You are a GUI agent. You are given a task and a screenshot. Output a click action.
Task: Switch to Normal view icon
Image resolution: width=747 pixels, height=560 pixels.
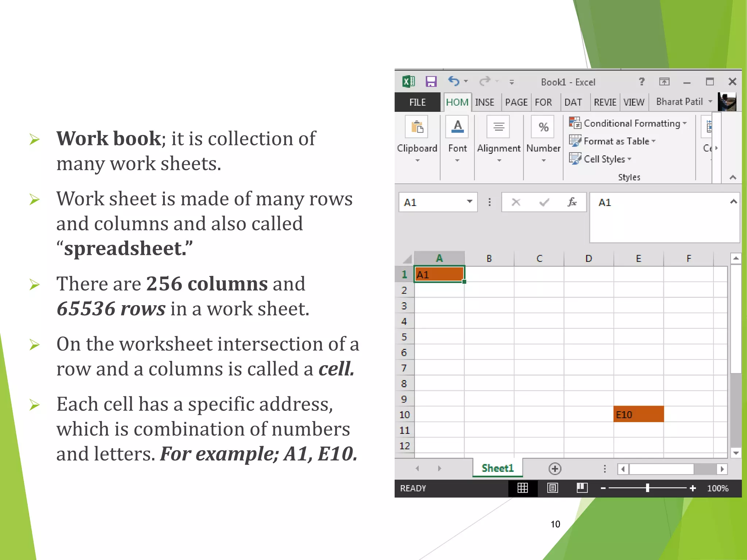(523, 488)
